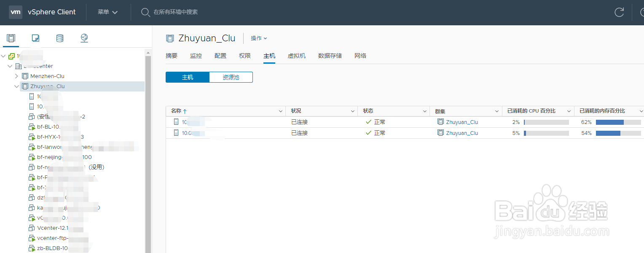Viewport: 644px width, 253px height.
Task: Click Menzhen-Clu cluster icon in tree
Action: tap(25, 76)
